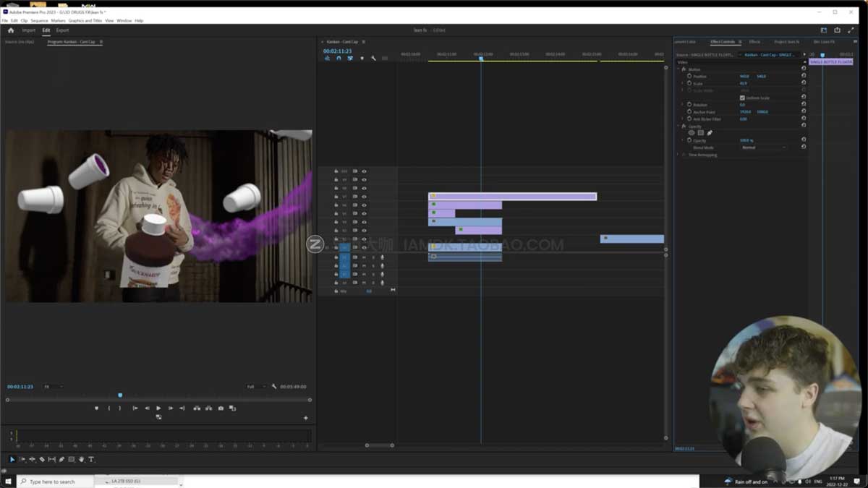The width and height of the screenshot is (868, 488).
Task: Select the Slip tool
Action: (51, 459)
